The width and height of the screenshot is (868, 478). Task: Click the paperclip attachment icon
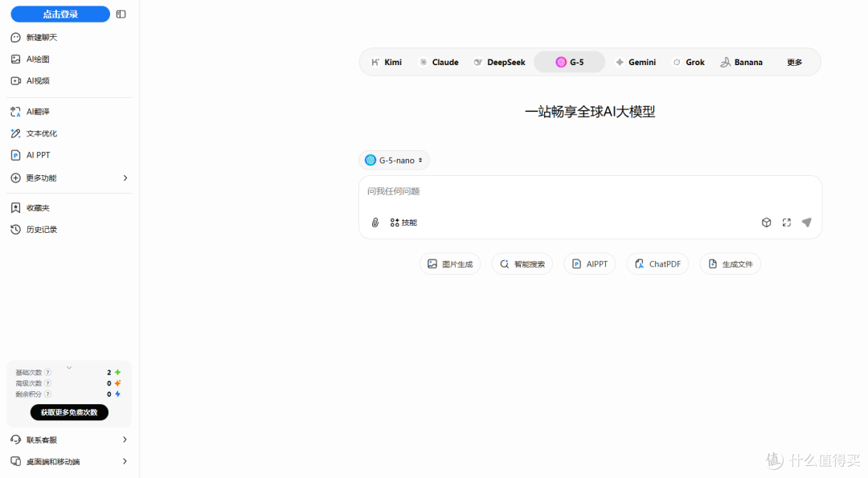click(375, 223)
